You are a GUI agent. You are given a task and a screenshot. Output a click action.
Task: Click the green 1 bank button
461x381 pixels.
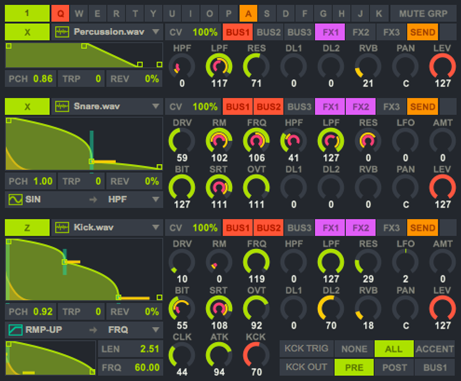point(27,14)
